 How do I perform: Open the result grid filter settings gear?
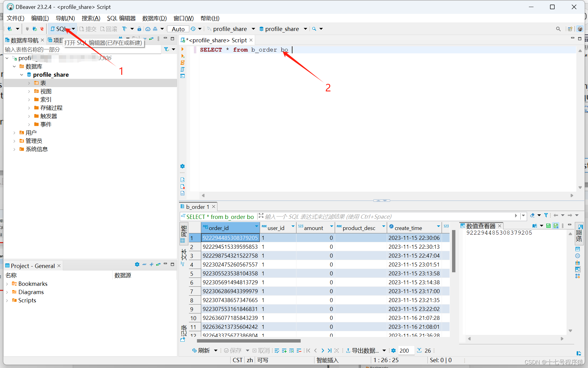394,350
